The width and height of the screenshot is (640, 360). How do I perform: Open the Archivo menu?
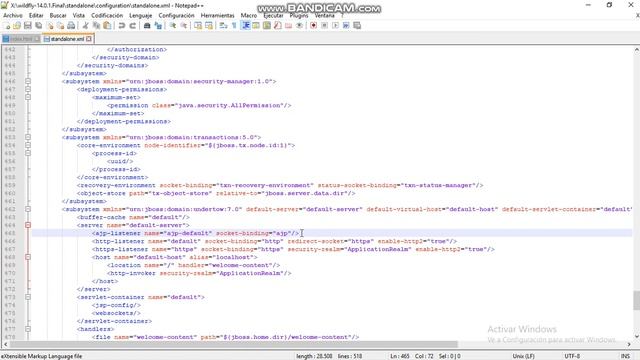click(13, 15)
